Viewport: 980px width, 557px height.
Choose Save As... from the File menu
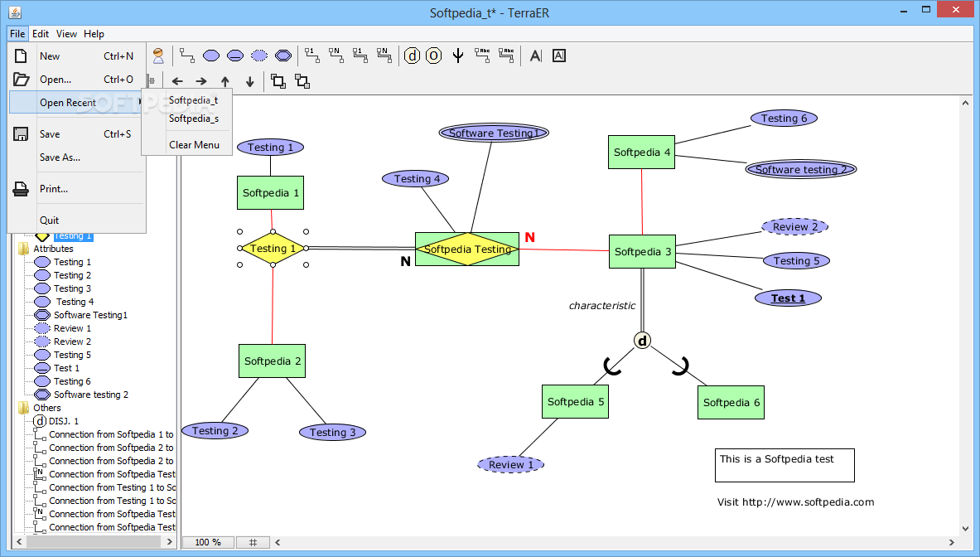[x=77, y=157]
